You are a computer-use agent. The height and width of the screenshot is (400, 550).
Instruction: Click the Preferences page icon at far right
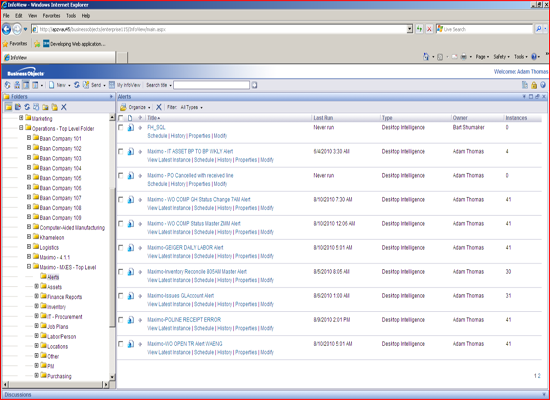pos(525,85)
